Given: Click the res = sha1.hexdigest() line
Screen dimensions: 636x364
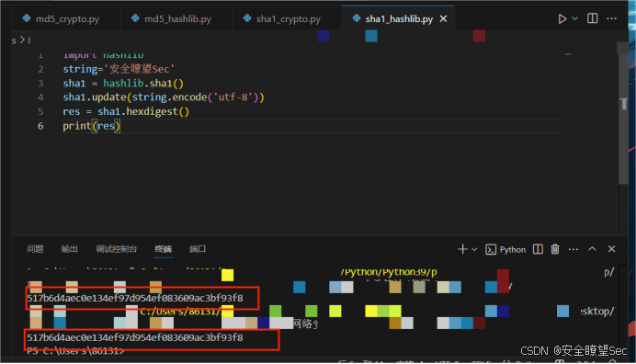Looking at the screenshot, I should tap(126, 111).
